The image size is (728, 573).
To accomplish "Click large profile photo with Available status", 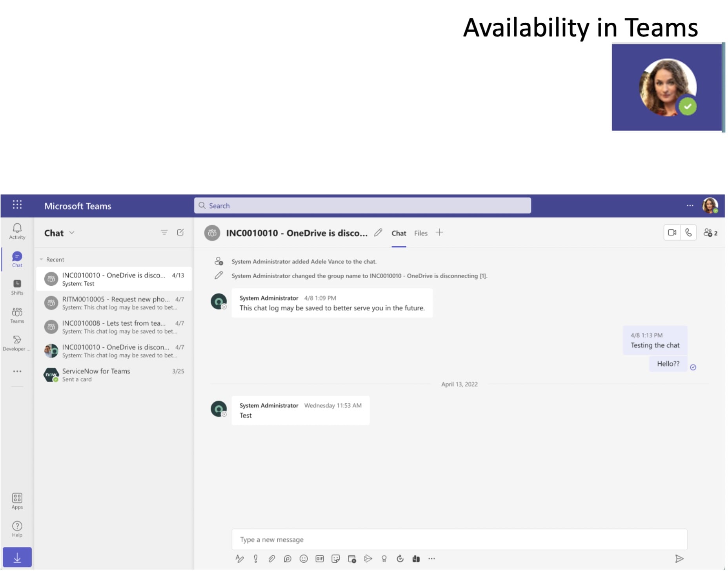I will [x=668, y=87].
